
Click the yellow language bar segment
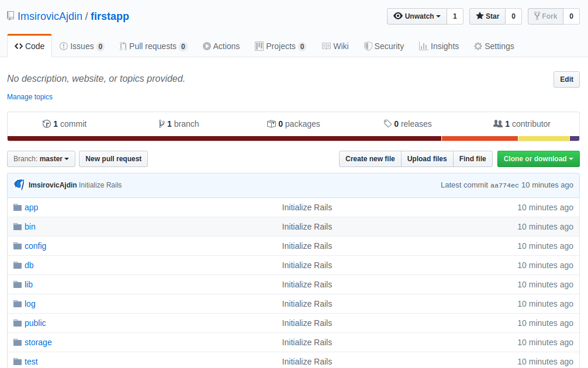(x=544, y=138)
